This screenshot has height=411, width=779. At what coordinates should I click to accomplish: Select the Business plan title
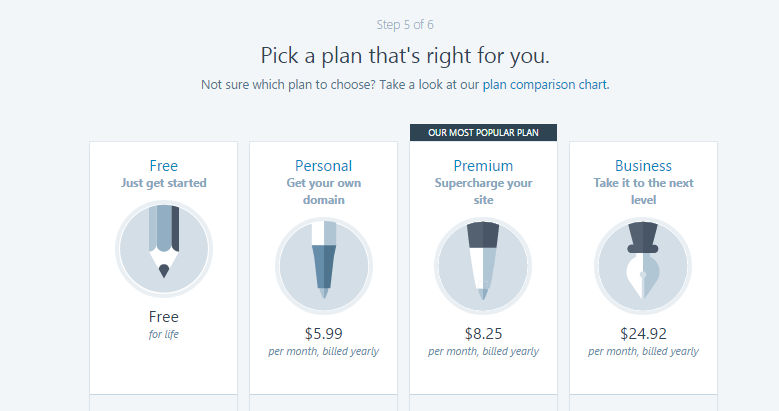point(643,165)
